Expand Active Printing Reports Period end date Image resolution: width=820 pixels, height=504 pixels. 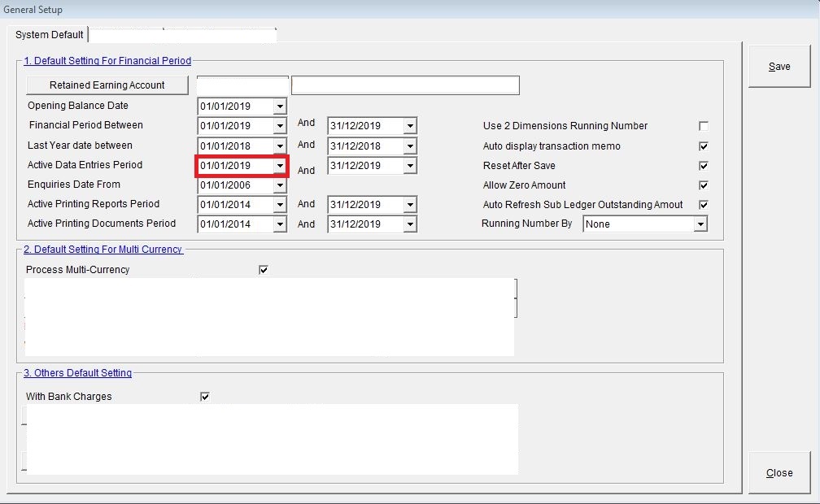pos(410,205)
